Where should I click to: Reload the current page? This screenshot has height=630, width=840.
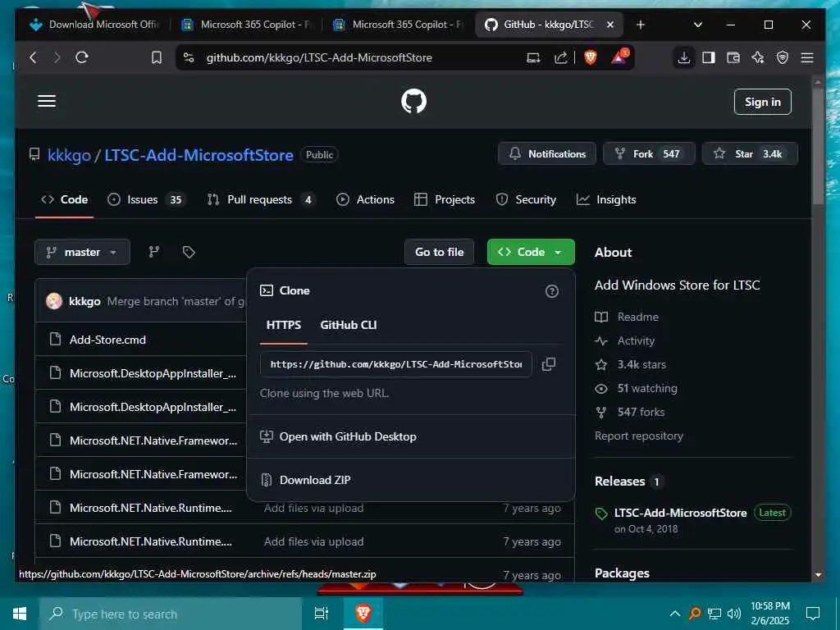pyautogui.click(x=82, y=57)
